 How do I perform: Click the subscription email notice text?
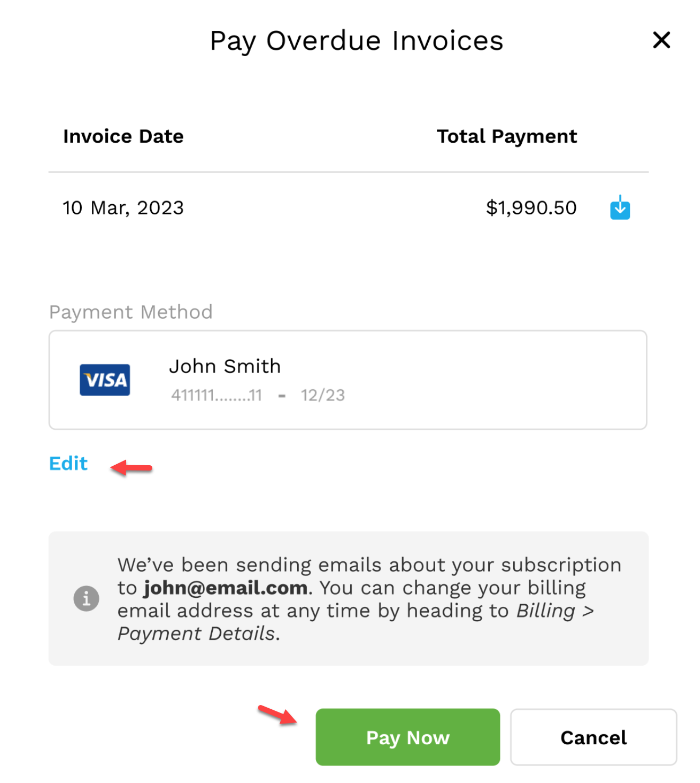[369, 599]
